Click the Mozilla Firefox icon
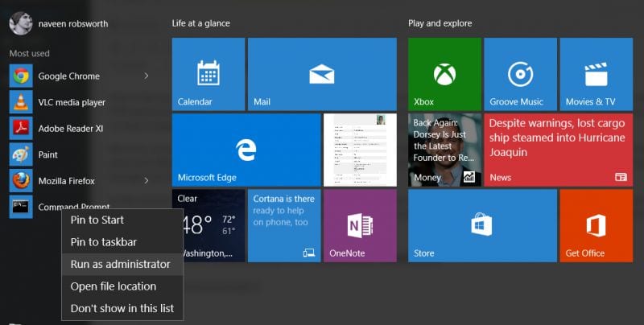The height and width of the screenshot is (325, 644). pyautogui.click(x=20, y=181)
